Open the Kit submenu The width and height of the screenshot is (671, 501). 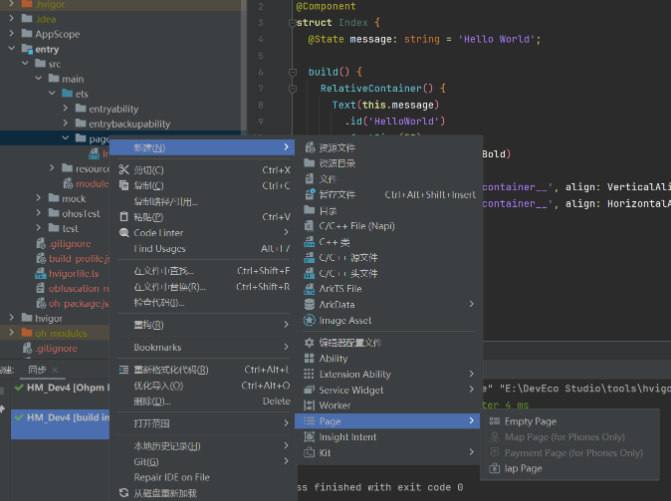coord(389,453)
